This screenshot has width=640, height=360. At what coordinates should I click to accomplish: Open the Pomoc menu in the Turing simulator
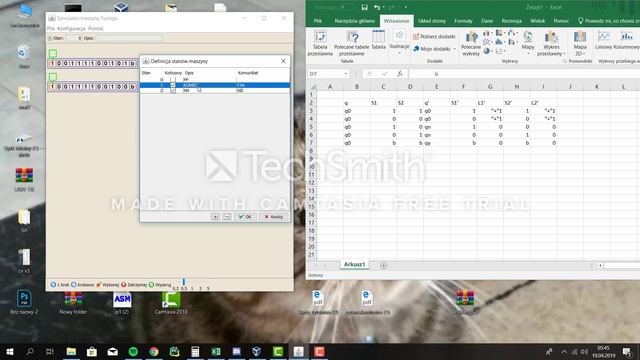click(96, 29)
